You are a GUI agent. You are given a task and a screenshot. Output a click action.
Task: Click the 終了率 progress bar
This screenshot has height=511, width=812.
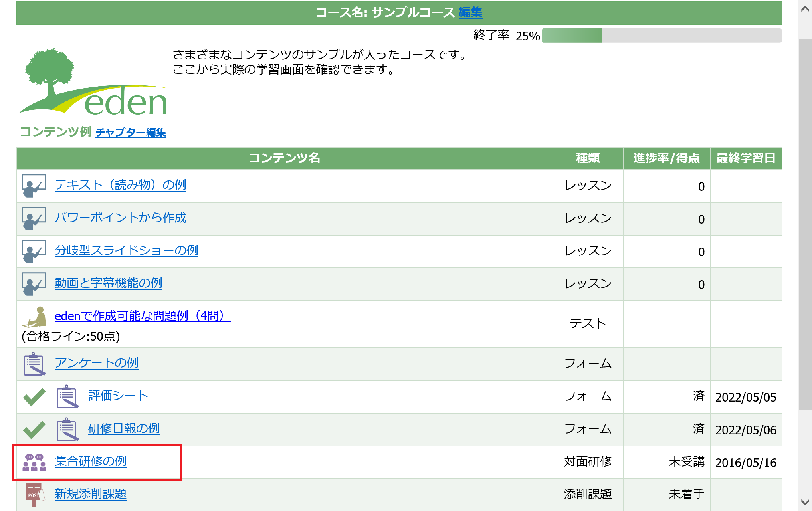(x=661, y=36)
